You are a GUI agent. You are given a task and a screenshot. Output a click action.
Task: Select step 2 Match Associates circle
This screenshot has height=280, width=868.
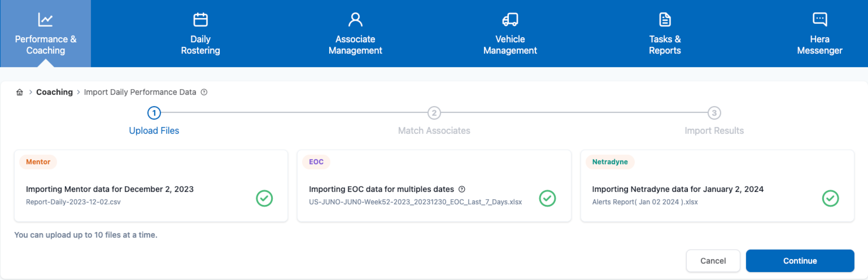click(434, 113)
